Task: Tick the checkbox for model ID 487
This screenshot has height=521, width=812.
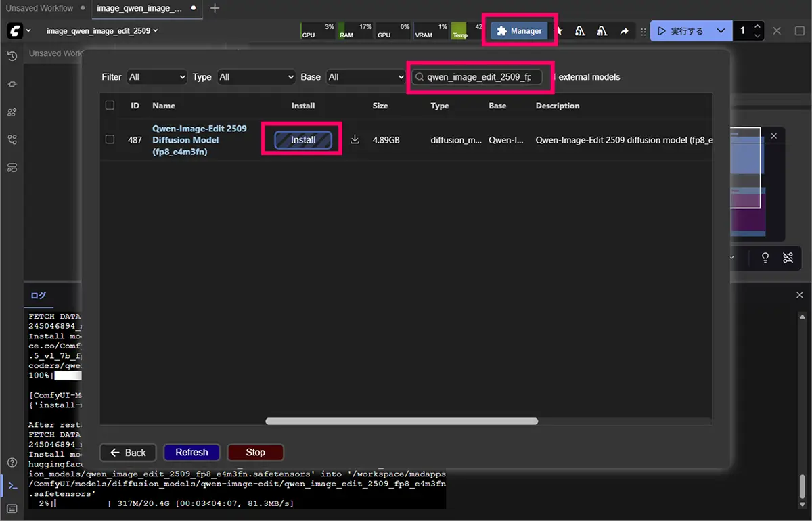Action: [x=110, y=139]
